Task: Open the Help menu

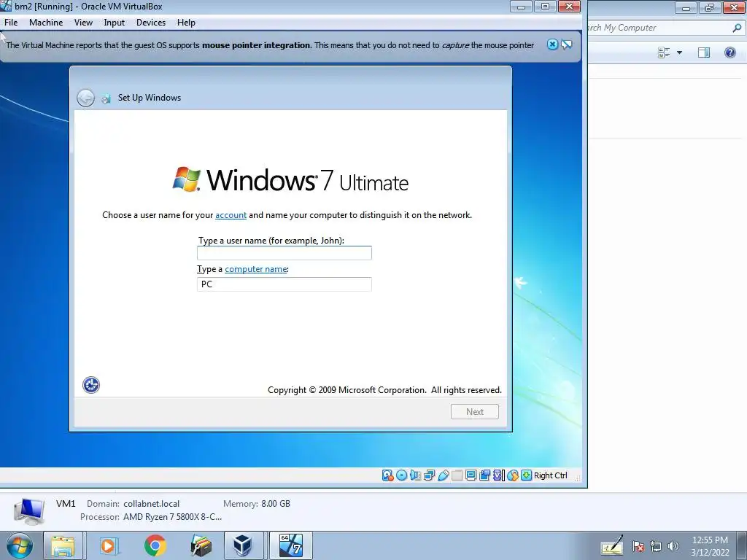Action: point(186,23)
